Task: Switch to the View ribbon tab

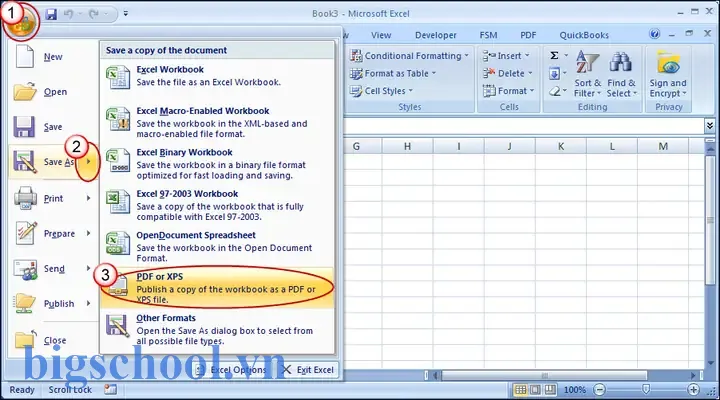Action: pyautogui.click(x=381, y=35)
